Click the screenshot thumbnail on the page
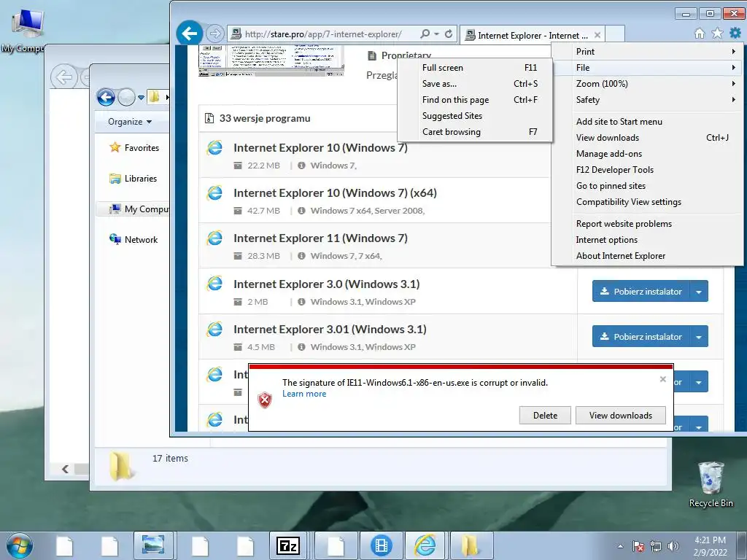This screenshot has height=560, width=747. 271,61
